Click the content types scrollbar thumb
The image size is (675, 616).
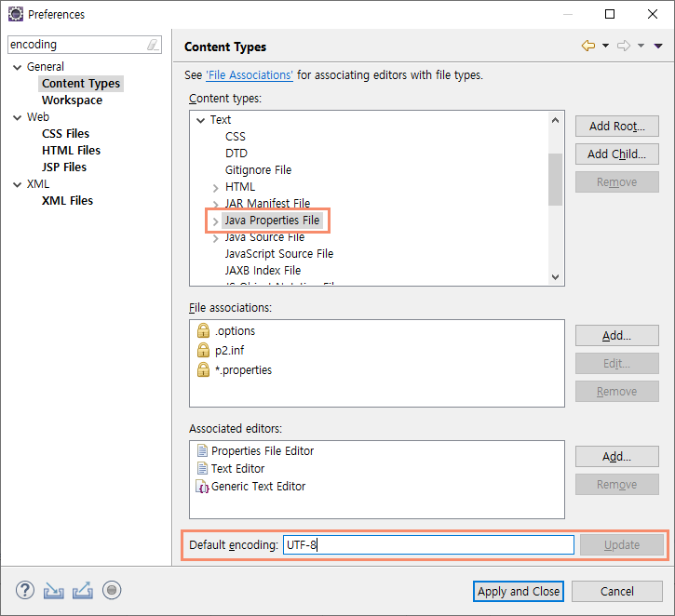(555, 180)
